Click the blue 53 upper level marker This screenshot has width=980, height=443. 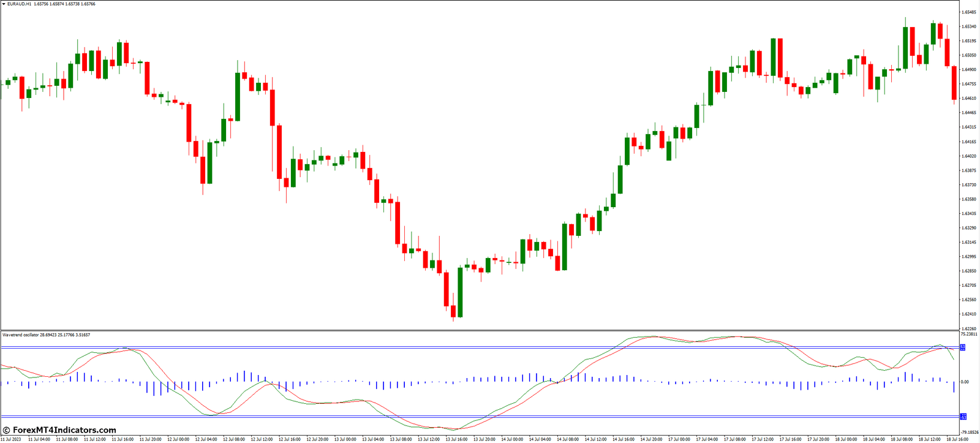(x=963, y=347)
